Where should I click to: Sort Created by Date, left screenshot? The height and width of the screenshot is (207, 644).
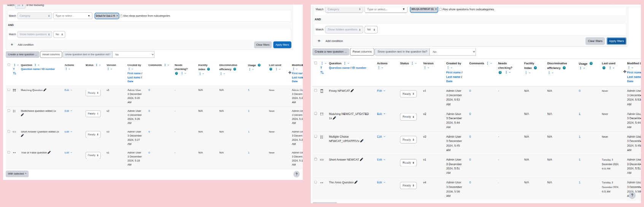click(x=130, y=81)
